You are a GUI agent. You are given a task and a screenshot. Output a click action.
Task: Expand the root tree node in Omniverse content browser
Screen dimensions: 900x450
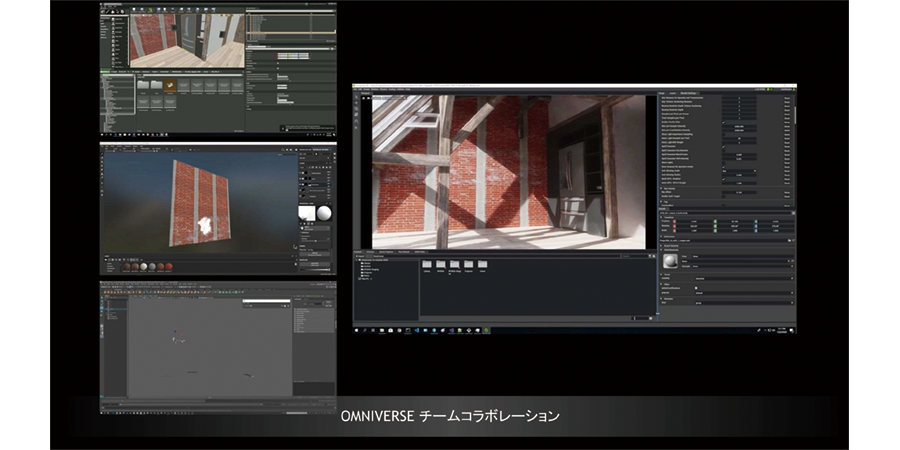358,259
